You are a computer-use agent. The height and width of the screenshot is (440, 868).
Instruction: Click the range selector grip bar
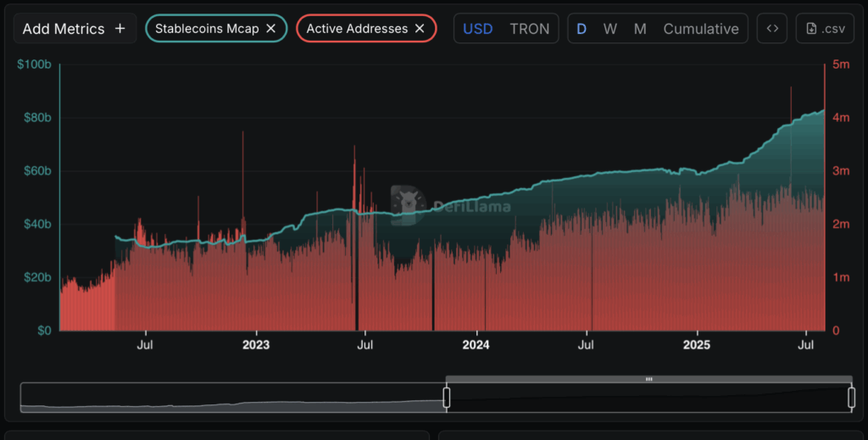click(648, 379)
